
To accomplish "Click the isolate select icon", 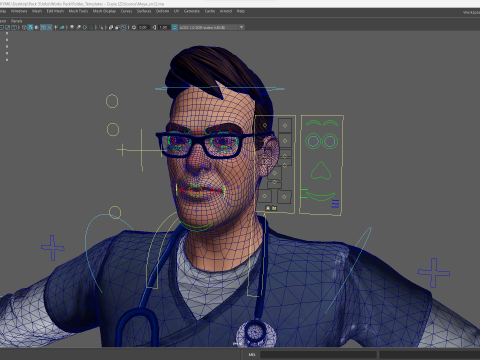I will [101, 27].
